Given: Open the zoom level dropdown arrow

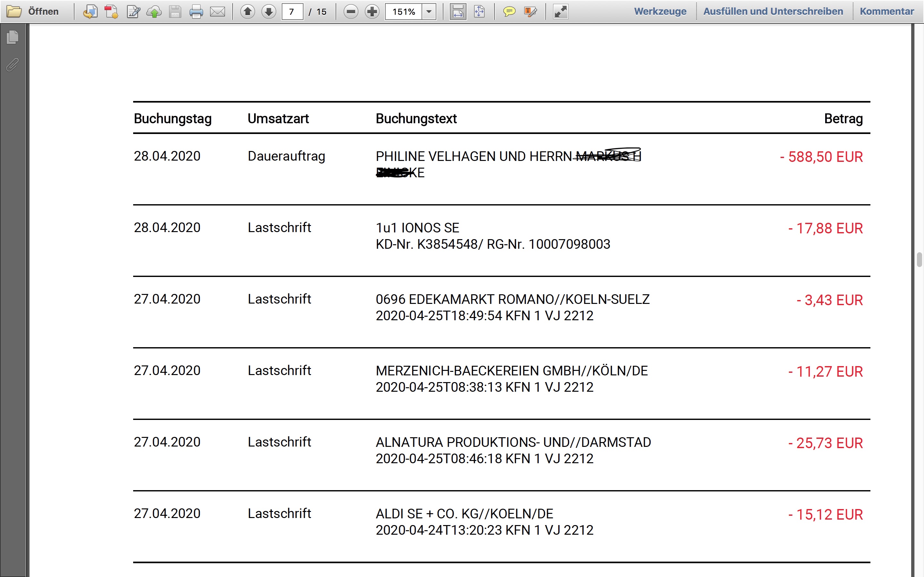Looking at the screenshot, I should click(429, 12).
